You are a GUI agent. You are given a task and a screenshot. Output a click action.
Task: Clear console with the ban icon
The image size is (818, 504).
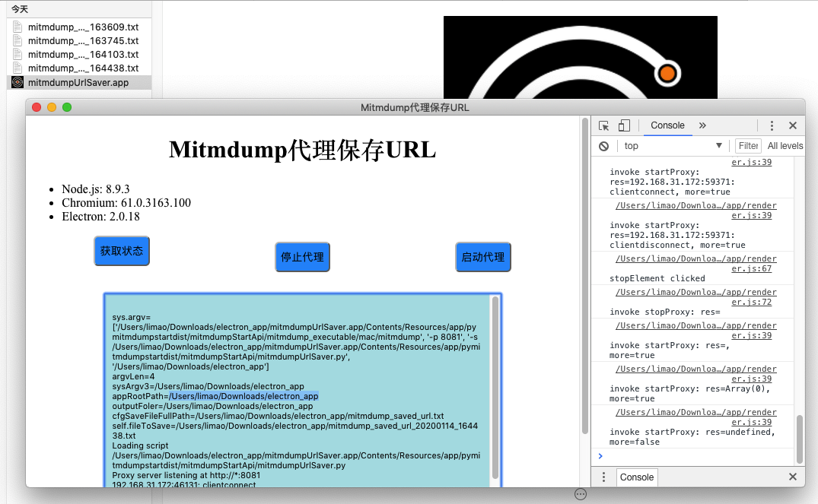[x=603, y=146]
